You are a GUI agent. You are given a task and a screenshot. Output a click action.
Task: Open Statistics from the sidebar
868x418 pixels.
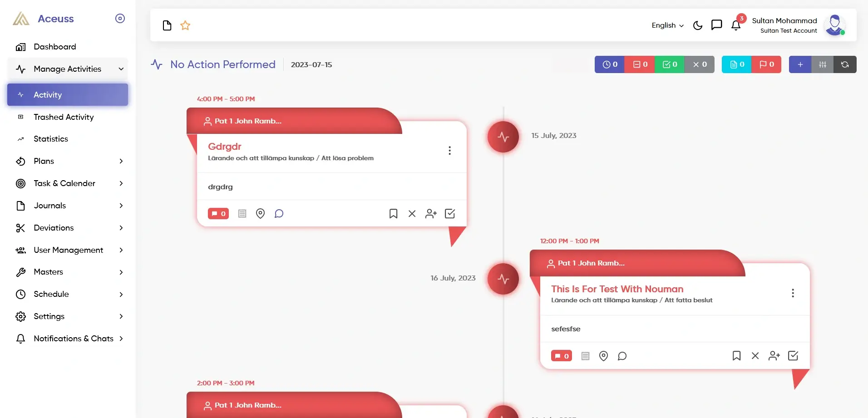click(x=50, y=139)
